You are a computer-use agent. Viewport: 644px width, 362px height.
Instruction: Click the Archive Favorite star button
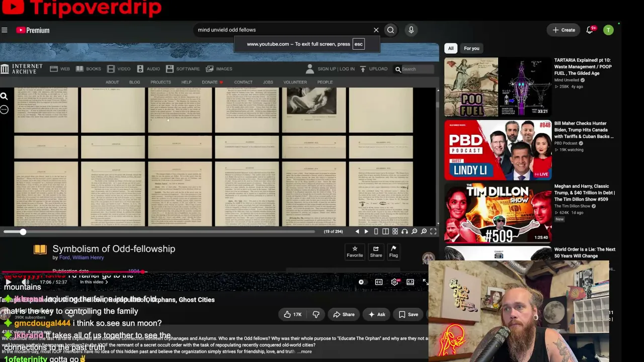355,252
